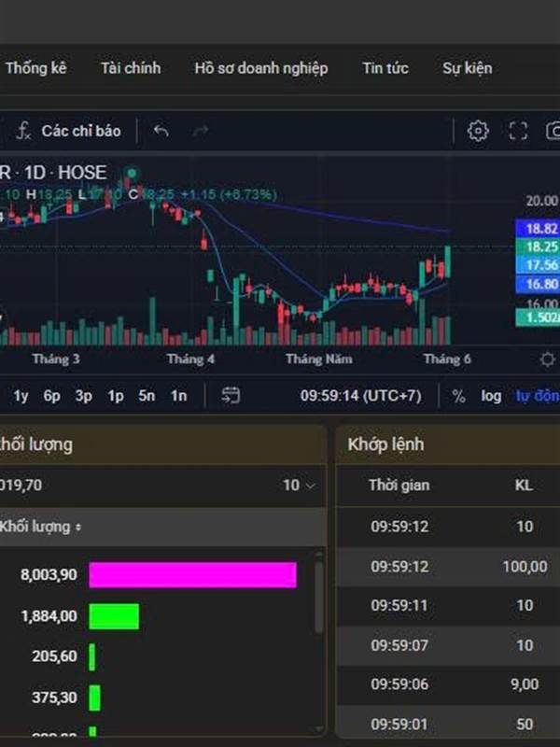Click the Thời gian column header
The image size is (560, 747).
[399, 486]
